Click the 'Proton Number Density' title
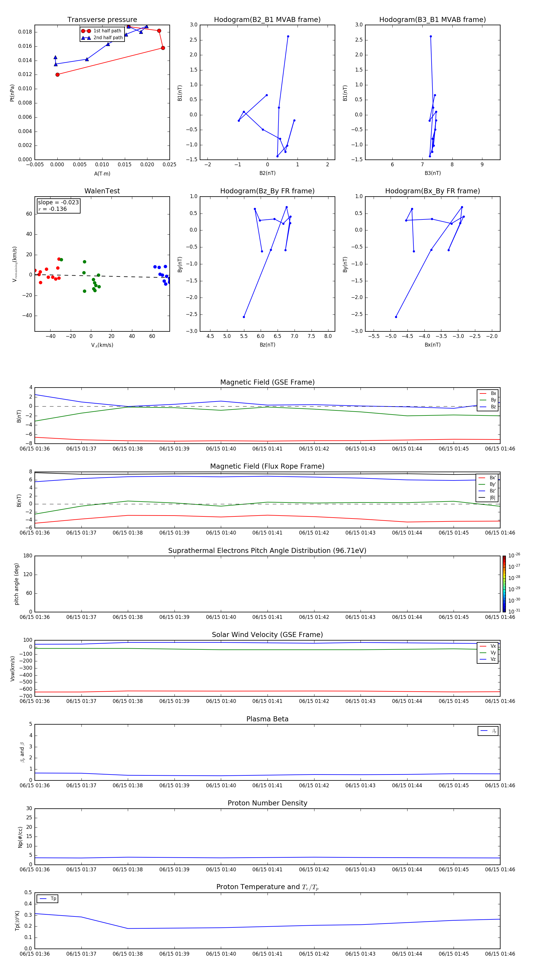The width and height of the screenshot is (535, 980). (x=267, y=803)
